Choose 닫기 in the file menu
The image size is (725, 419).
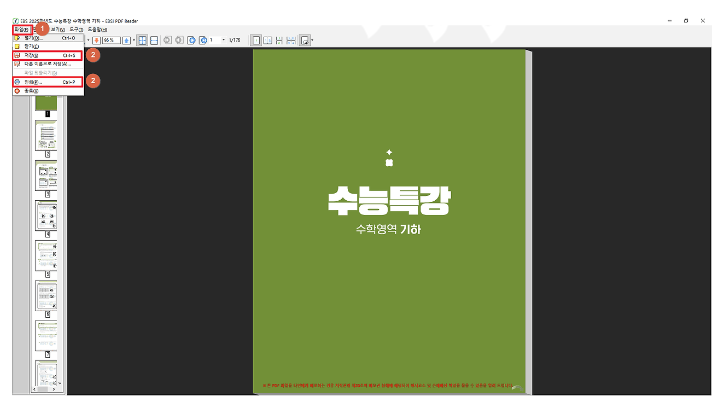tap(48, 46)
